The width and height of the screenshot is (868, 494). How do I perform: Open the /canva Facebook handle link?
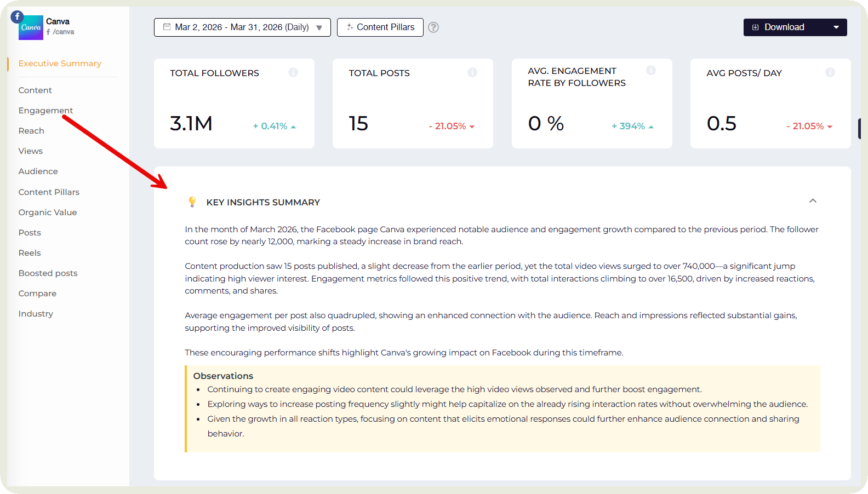tap(60, 32)
